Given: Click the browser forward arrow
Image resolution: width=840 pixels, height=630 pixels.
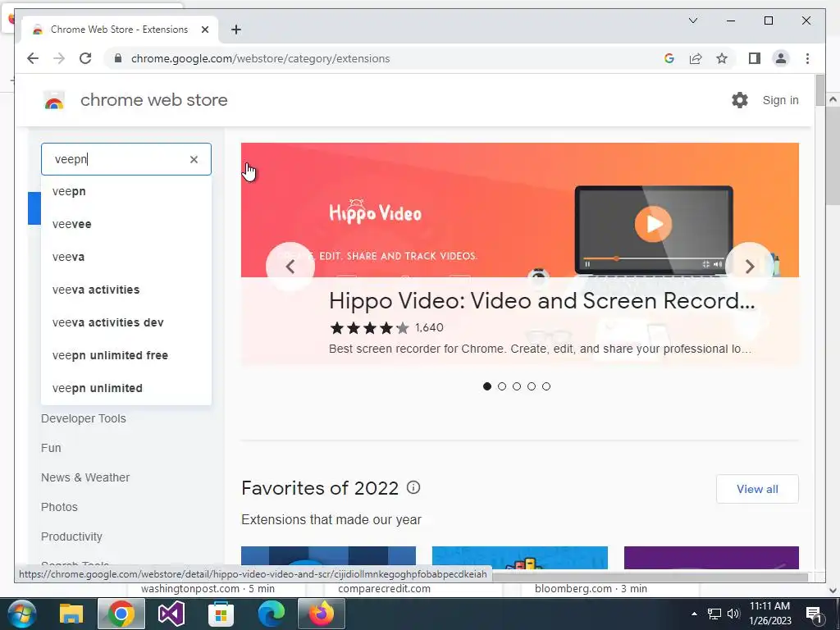Looking at the screenshot, I should 59,58.
